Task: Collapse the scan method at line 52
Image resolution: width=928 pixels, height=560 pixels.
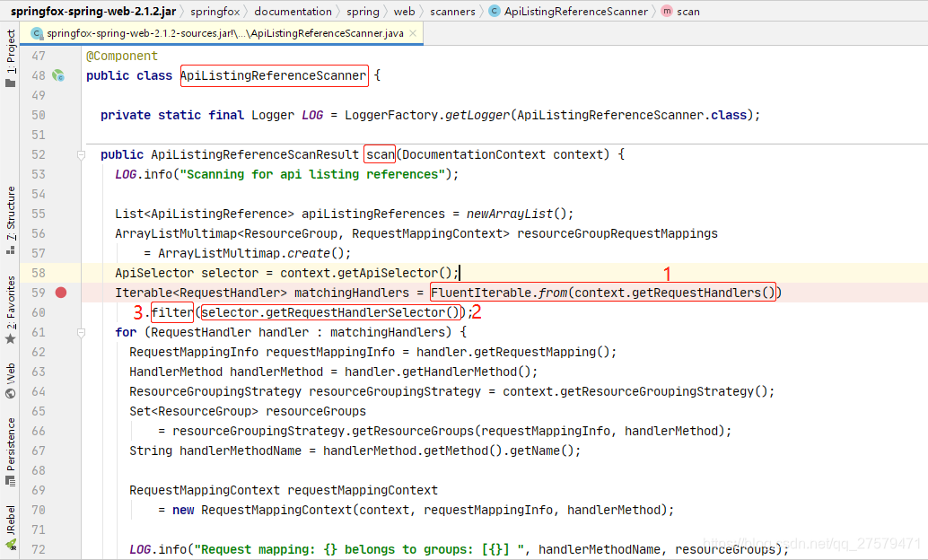Action: tap(81, 154)
